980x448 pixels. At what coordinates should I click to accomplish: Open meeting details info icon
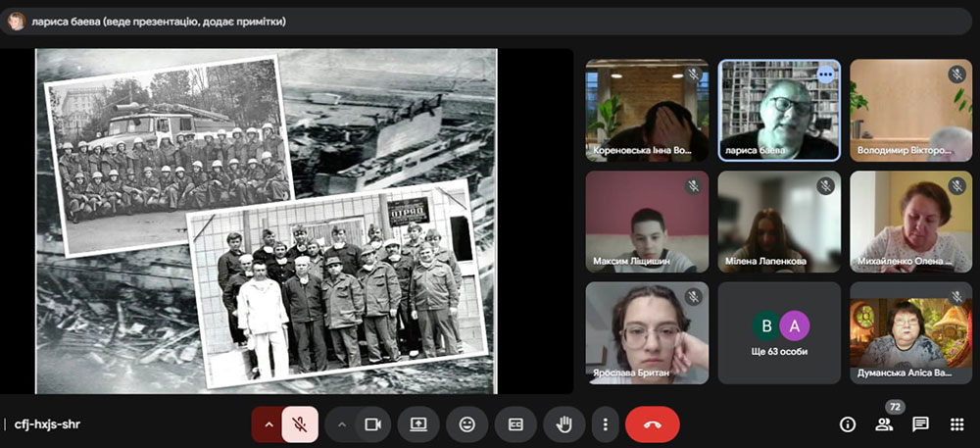click(x=848, y=424)
